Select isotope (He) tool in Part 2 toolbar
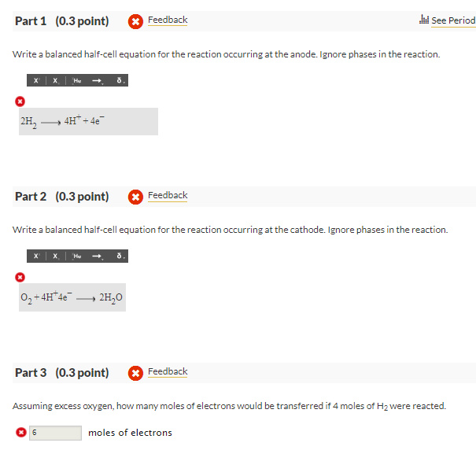The height and width of the screenshot is (450, 476). coord(76,256)
